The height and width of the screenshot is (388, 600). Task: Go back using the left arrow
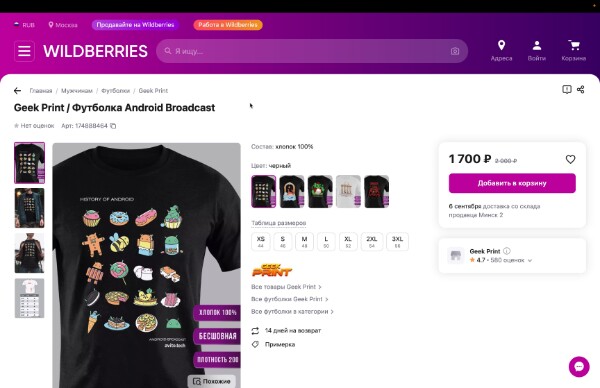click(x=17, y=91)
